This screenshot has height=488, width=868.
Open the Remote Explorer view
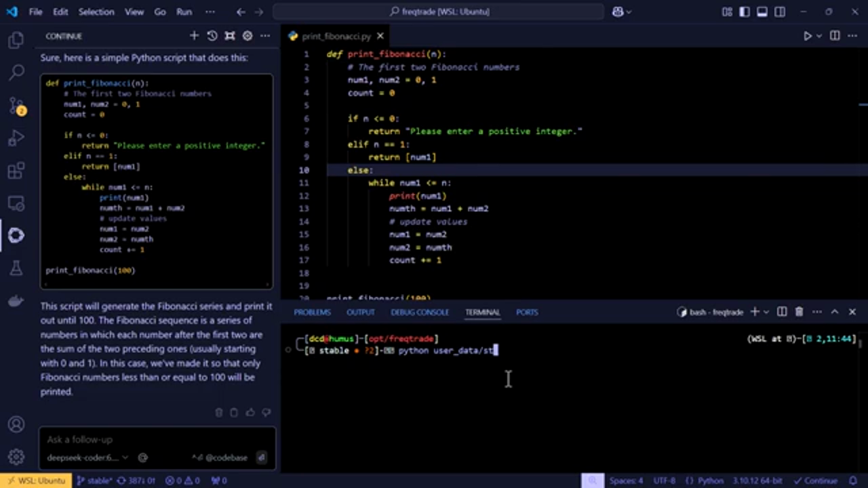(16, 203)
